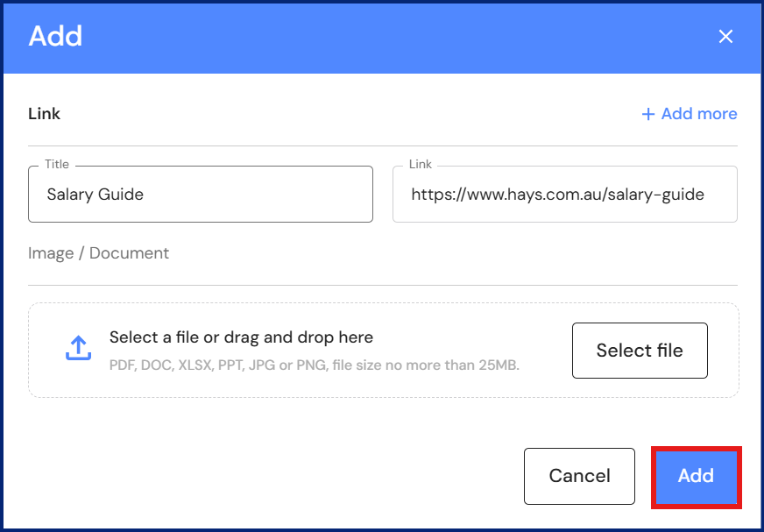Click the Image / Document section label
This screenshot has width=764, height=532.
point(98,253)
